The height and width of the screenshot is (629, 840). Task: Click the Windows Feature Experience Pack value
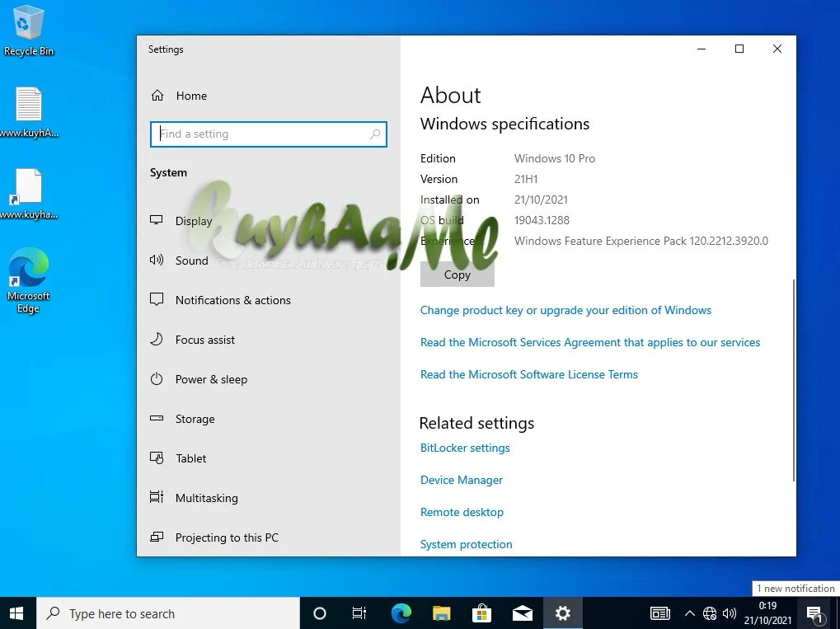[x=641, y=241]
